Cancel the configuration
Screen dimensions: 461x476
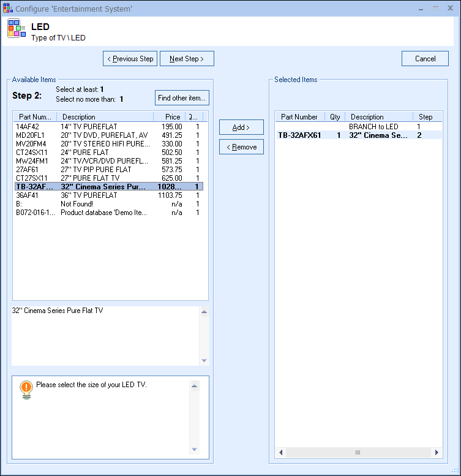click(425, 59)
